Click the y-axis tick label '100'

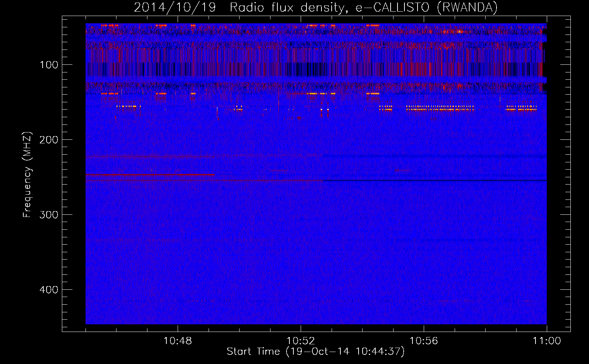pyautogui.click(x=49, y=65)
